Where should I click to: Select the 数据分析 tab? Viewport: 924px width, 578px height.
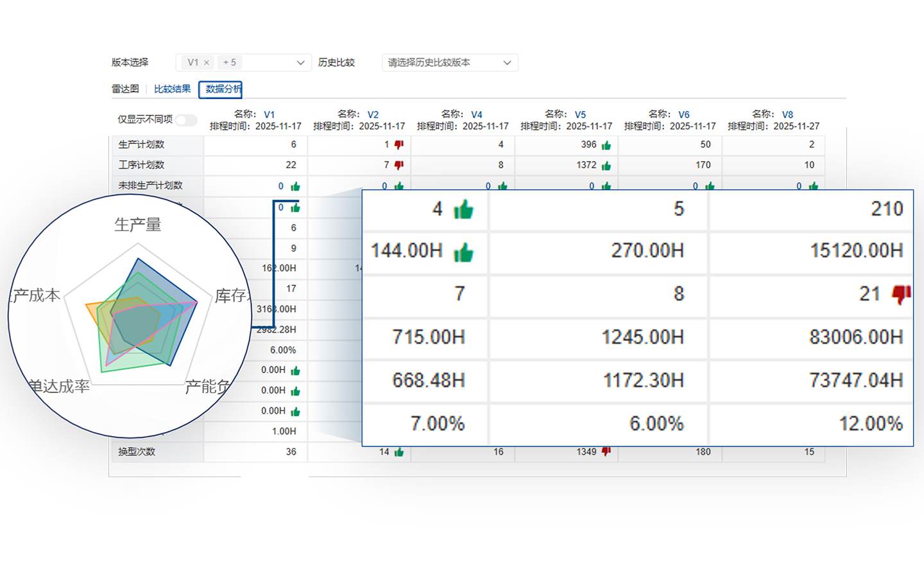221,89
